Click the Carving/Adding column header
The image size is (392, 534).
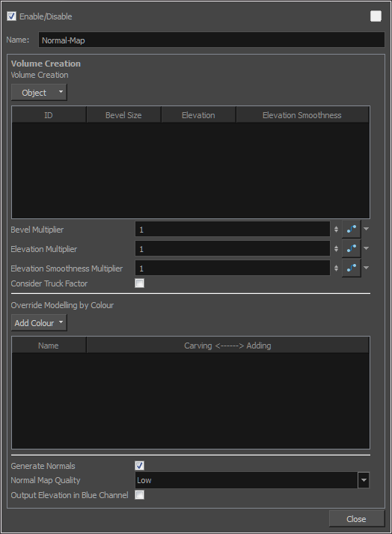pyautogui.click(x=227, y=346)
